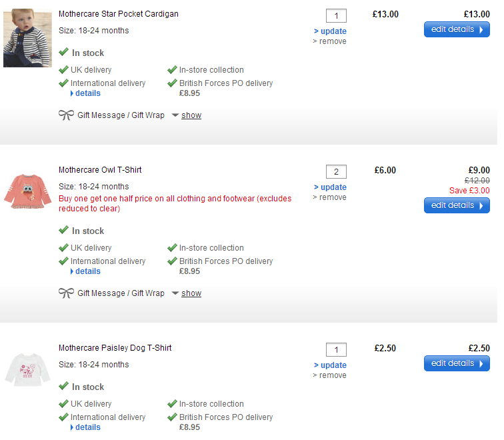Click International delivery checkmark for Owl T-Shirt
This screenshot has height=440, width=504.
[x=64, y=261]
